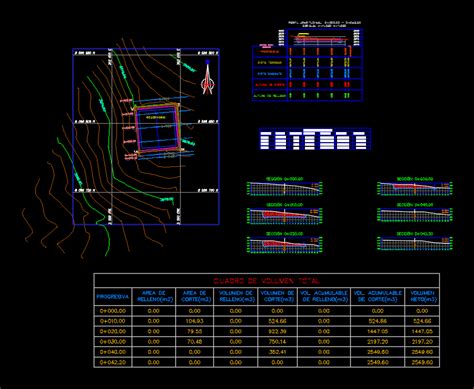Select the north arrow symbol on the plan

pyautogui.click(x=207, y=78)
